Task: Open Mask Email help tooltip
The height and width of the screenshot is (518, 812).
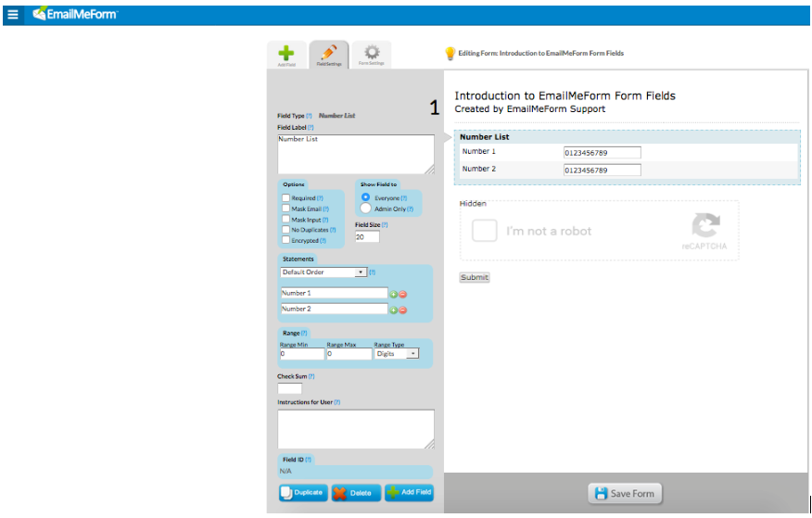Action: click(325, 209)
